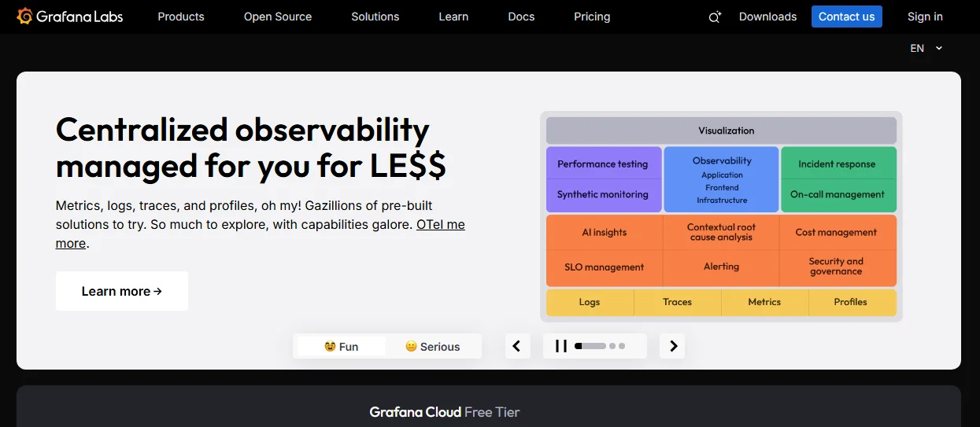Open the Solutions menu
This screenshot has height=427, width=980.
click(375, 17)
